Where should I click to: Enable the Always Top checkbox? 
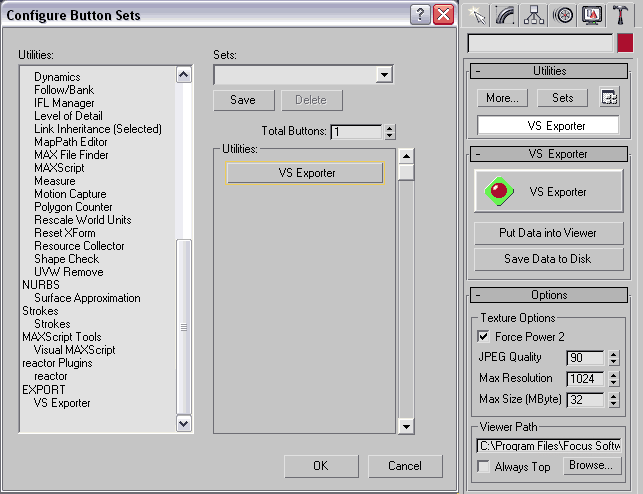click(483, 466)
